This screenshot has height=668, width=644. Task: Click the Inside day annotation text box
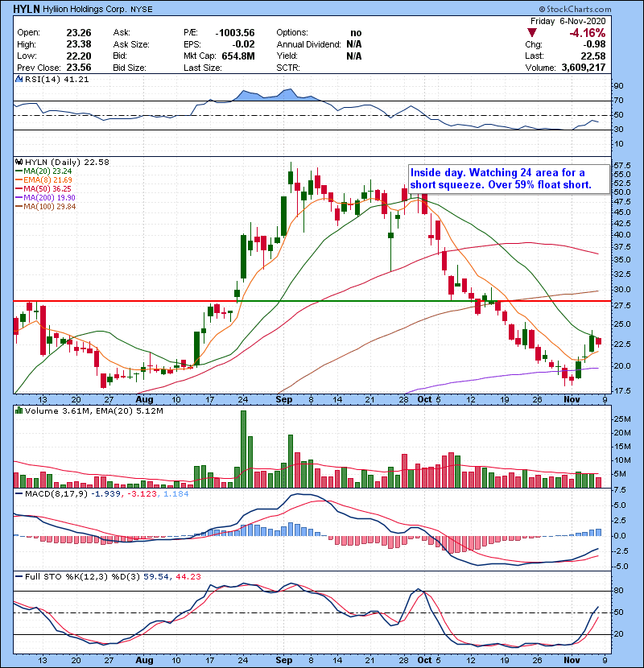[x=509, y=179]
